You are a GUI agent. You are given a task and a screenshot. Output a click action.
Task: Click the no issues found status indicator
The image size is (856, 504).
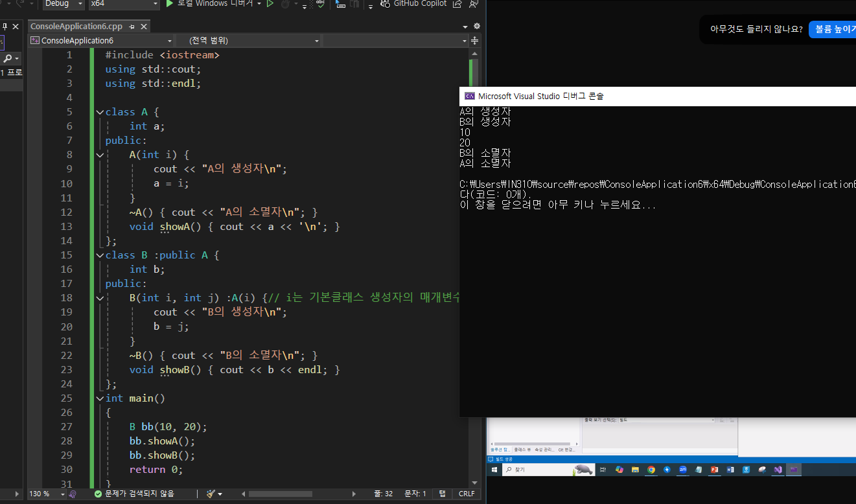click(x=134, y=494)
